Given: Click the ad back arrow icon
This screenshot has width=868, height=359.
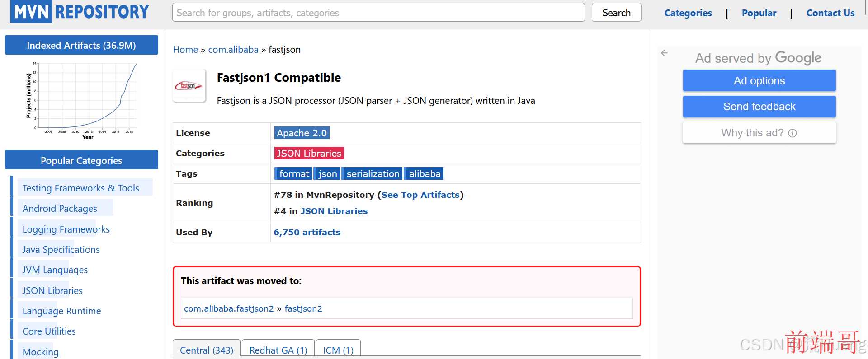Looking at the screenshot, I should click(x=664, y=53).
